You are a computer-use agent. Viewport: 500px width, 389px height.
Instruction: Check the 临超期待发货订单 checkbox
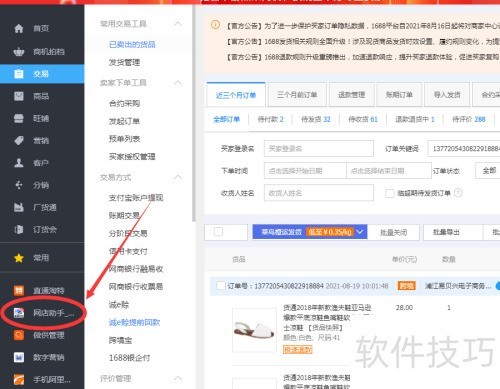point(390,193)
